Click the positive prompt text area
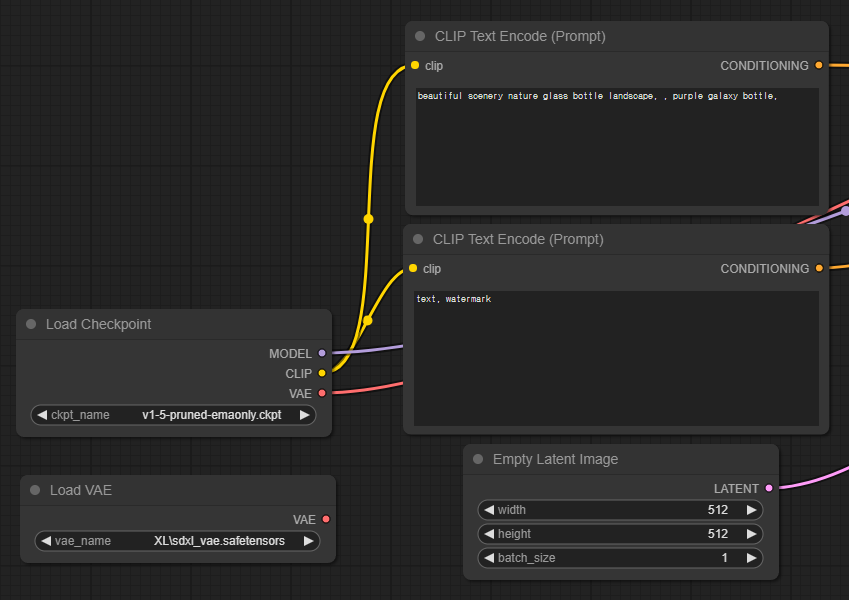 point(615,145)
